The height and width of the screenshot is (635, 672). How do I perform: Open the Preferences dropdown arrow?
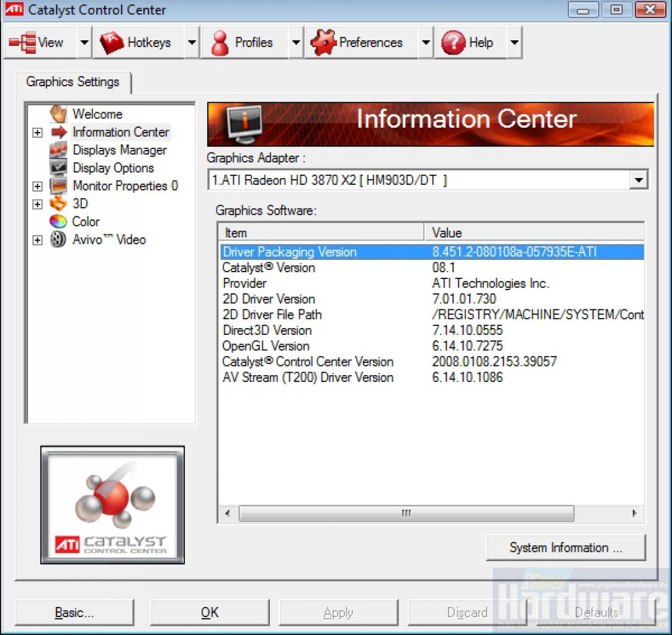(x=426, y=42)
